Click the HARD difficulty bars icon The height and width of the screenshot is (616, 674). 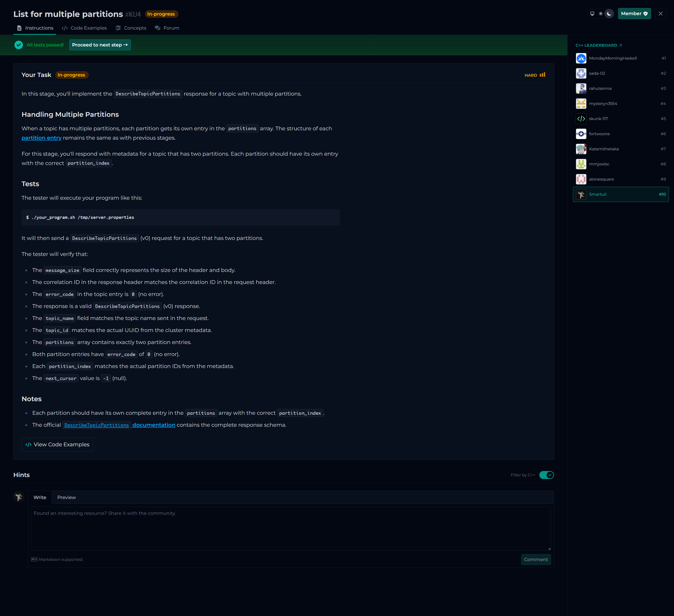542,75
